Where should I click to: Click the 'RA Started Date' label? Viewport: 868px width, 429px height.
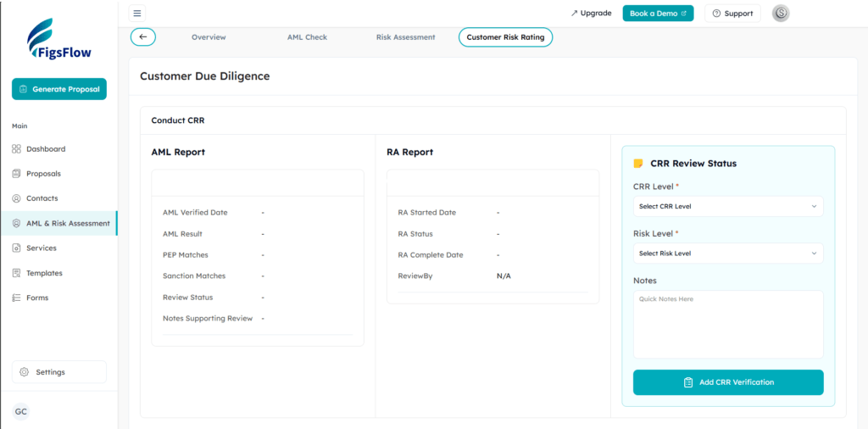coord(427,213)
